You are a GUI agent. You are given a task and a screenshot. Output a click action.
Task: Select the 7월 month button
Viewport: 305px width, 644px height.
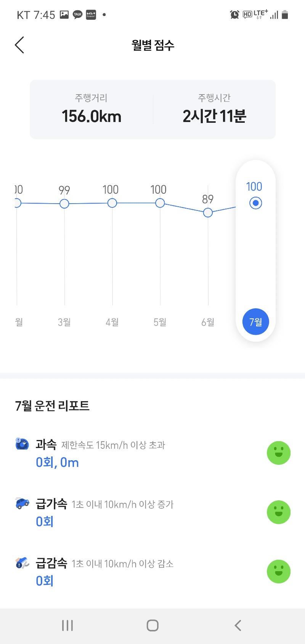tap(255, 322)
